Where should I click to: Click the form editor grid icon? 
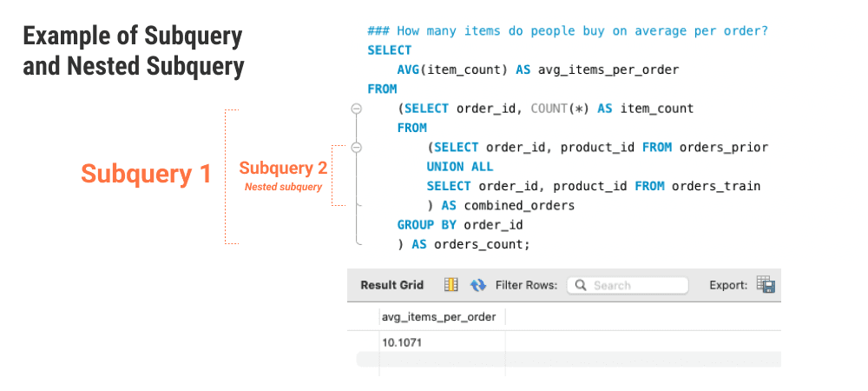451,285
